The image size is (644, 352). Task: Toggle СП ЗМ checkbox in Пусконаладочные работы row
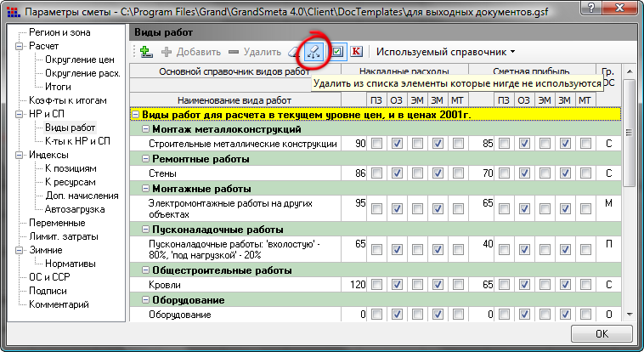[x=565, y=249]
